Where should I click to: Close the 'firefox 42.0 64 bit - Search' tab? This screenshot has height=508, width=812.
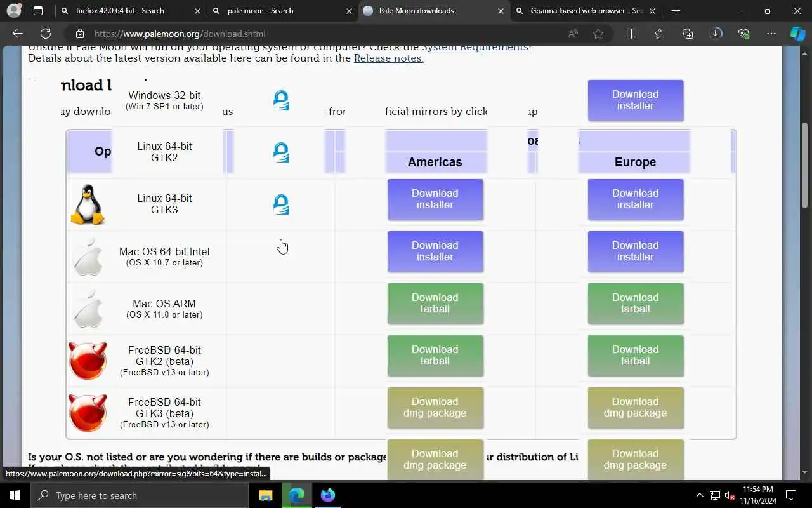[x=197, y=11]
